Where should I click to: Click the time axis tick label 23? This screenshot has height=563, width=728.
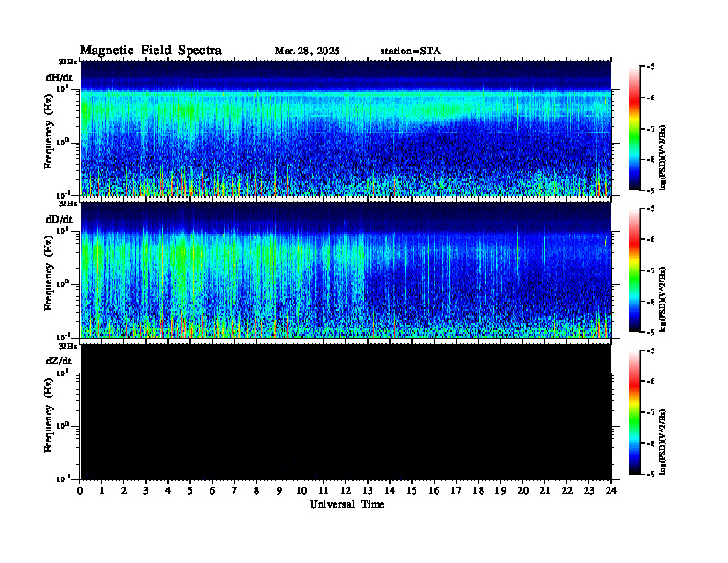coord(588,490)
